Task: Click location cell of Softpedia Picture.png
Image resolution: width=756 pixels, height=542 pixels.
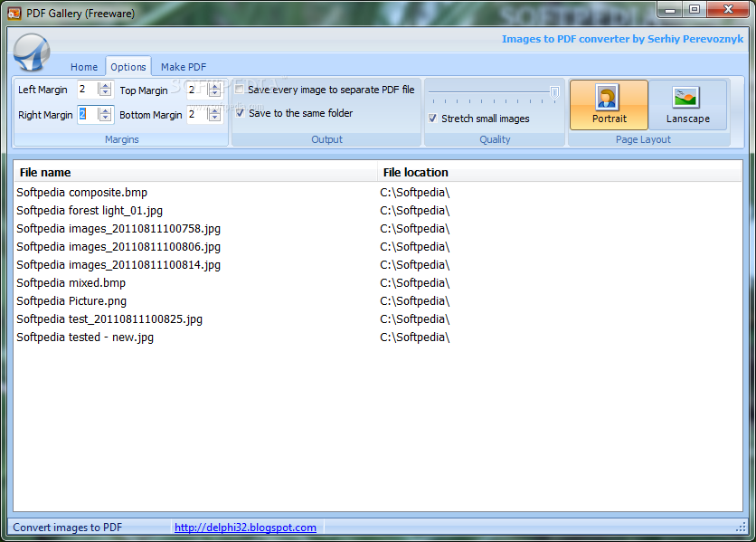Action: (415, 301)
